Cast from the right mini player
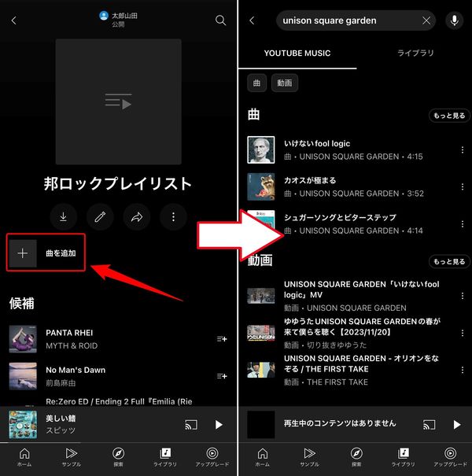Viewport: 472px width, 476px height. click(x=430, y=424)
